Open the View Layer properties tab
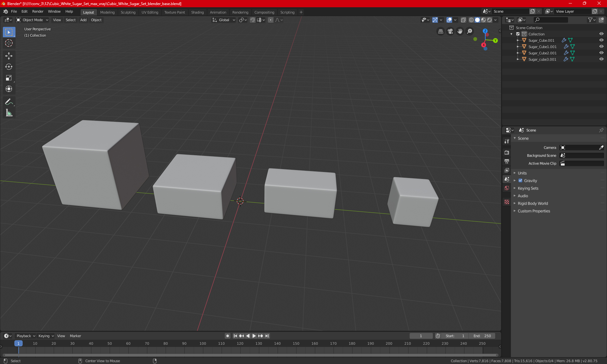This screenshot has width=607, height=364. coord(507,170)
